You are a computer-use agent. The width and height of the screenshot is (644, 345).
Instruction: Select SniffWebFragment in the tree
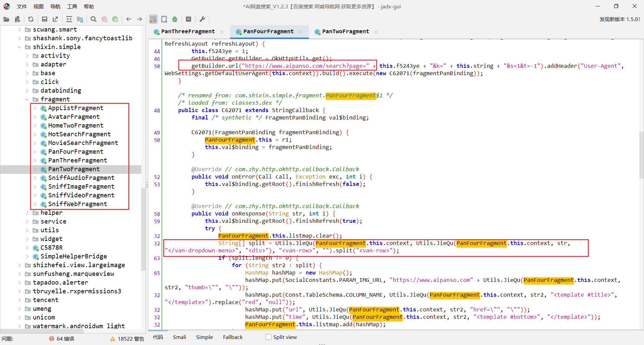(x=77, y=204)
